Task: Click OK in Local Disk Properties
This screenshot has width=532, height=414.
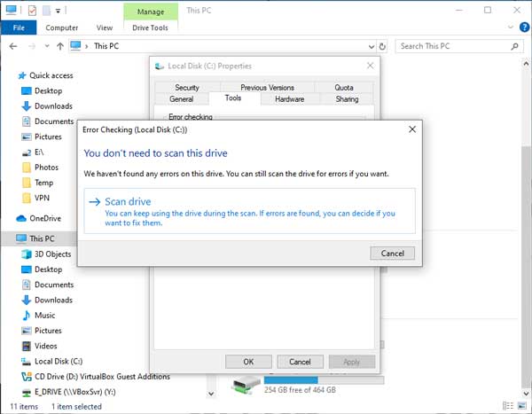Action: 248,362
